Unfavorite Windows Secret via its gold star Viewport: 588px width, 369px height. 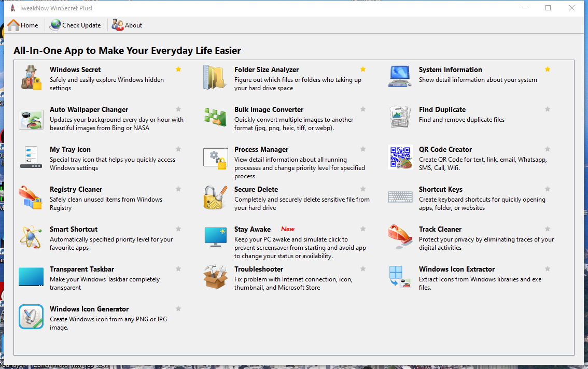[178, 69]
